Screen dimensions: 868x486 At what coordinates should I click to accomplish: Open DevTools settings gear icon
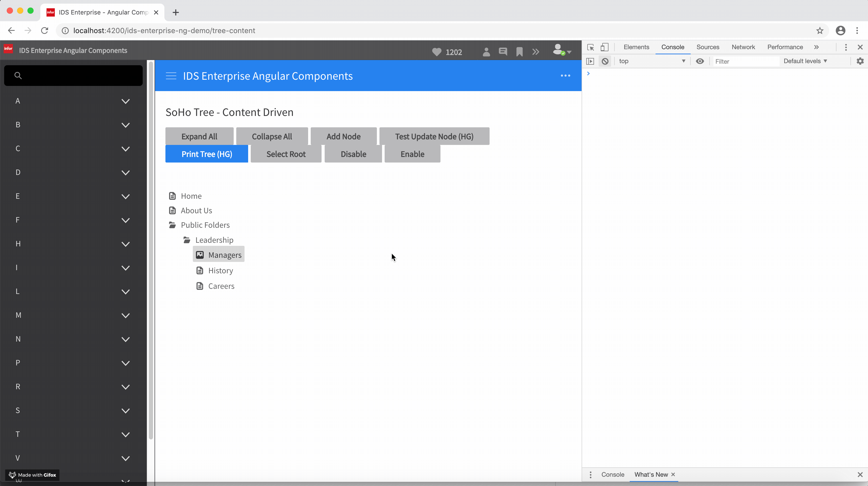(x=860, y=61)
